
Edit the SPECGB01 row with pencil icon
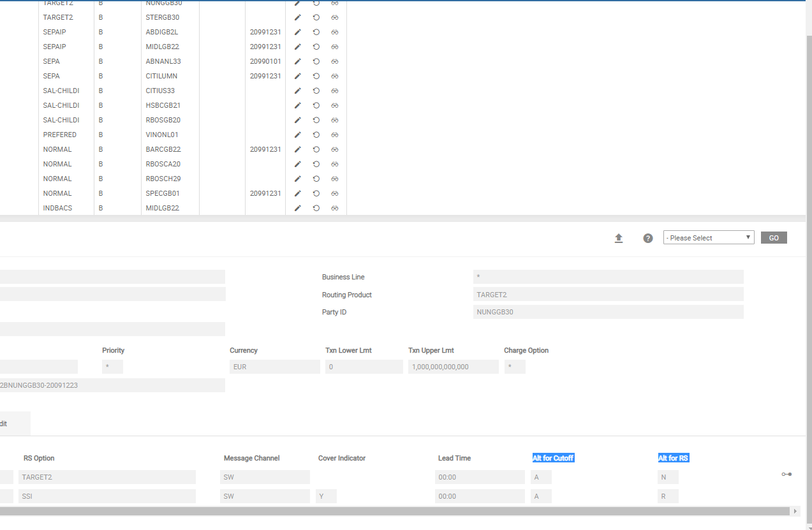297,193
